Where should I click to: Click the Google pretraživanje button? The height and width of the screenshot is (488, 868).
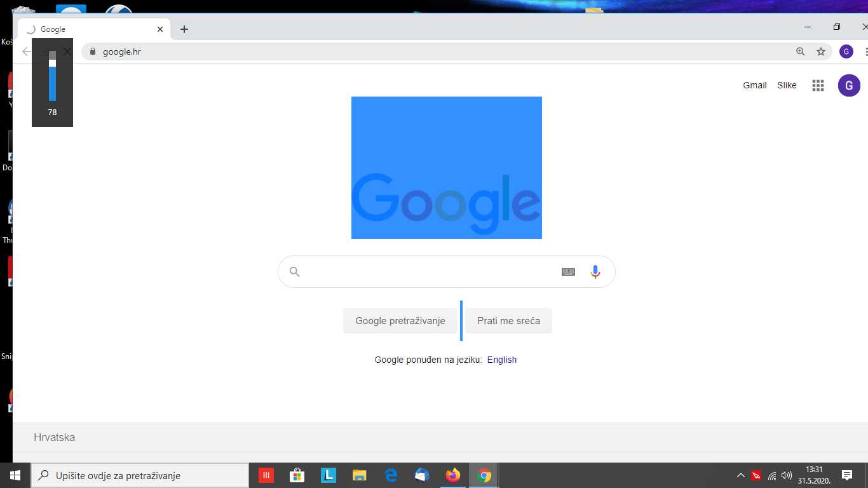[400, 321]
